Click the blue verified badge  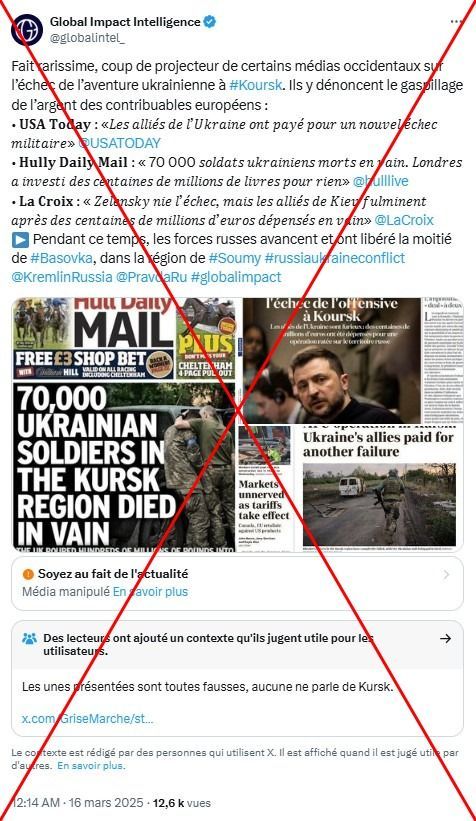tap(210, 22)
